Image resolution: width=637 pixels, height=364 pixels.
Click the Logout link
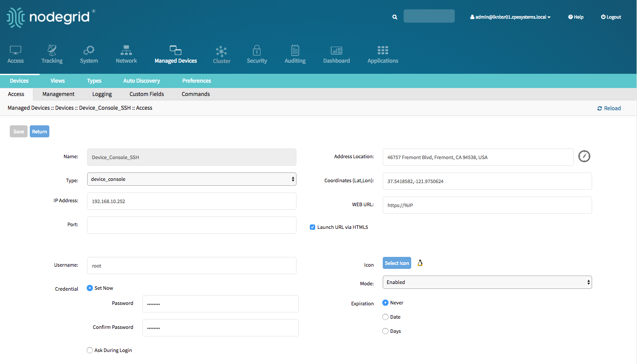[611, 17]
